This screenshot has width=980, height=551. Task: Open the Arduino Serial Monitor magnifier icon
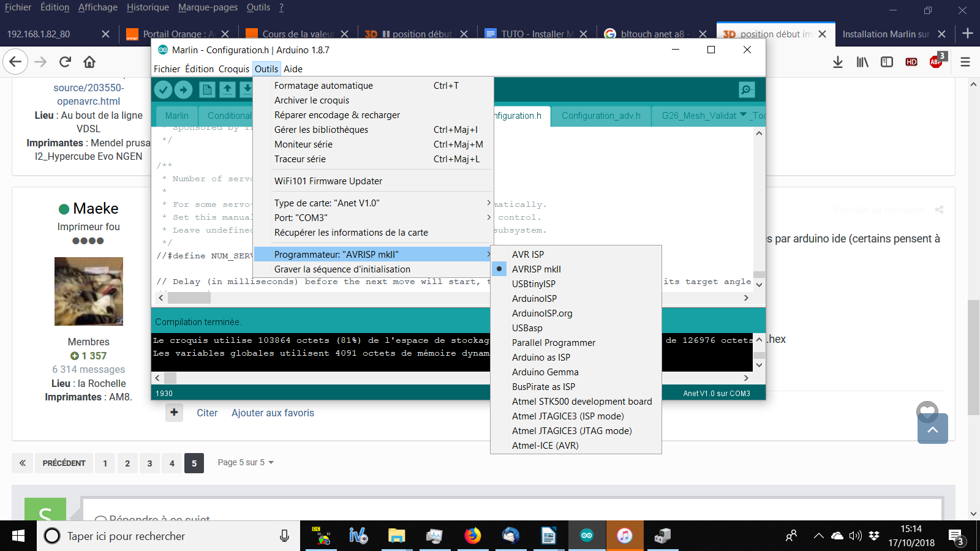coord(747,90)
